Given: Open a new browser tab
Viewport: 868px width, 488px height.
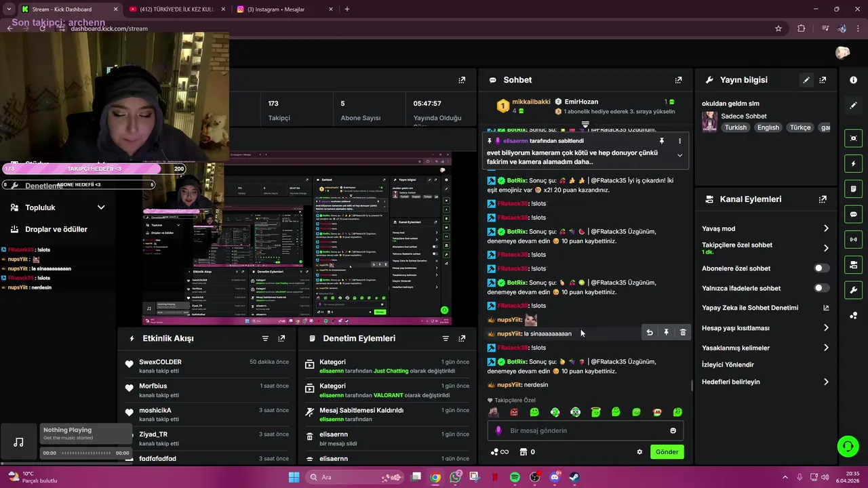Looking at the screenshot, I should (x=347, y=9).
